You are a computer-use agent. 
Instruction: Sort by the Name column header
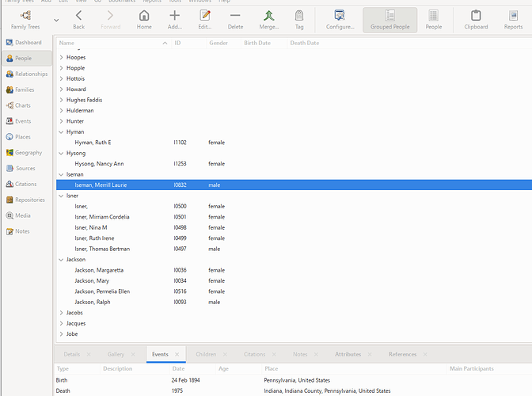coord(113,43)
